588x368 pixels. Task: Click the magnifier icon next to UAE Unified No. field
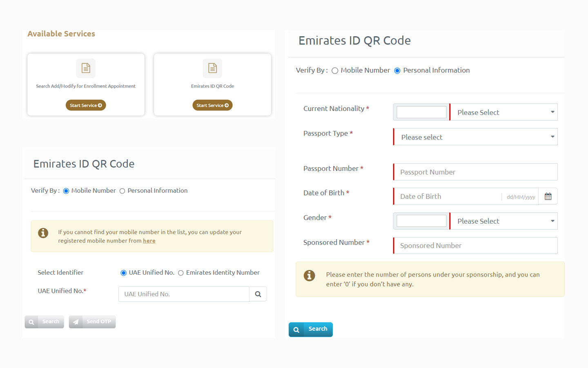[x=258, y=294]
